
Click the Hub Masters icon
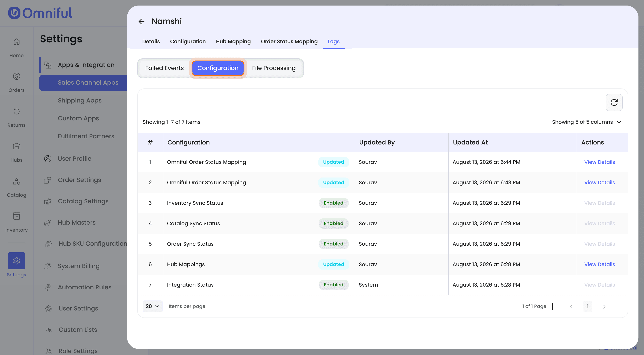coord(48,222)
